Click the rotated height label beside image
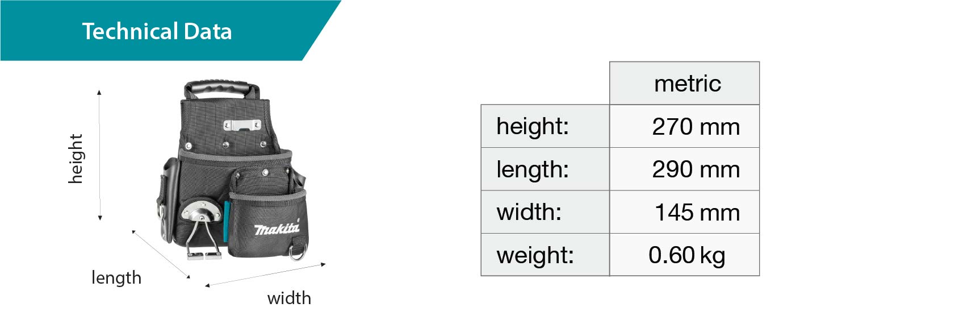Viewport: 980px width, 324px height. tap(76, 159)
